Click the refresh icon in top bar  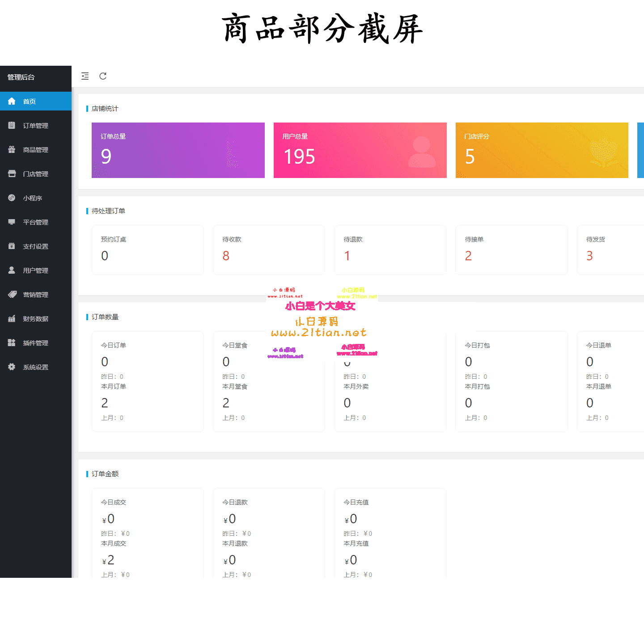coord(103,76)
